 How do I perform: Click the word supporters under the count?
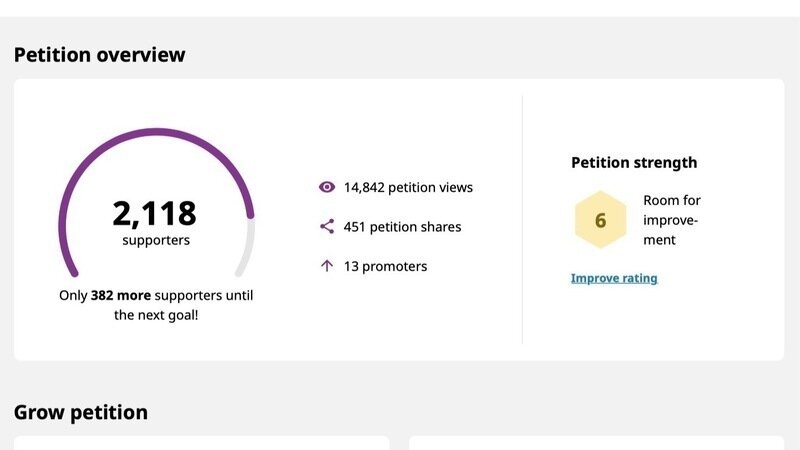156,240
